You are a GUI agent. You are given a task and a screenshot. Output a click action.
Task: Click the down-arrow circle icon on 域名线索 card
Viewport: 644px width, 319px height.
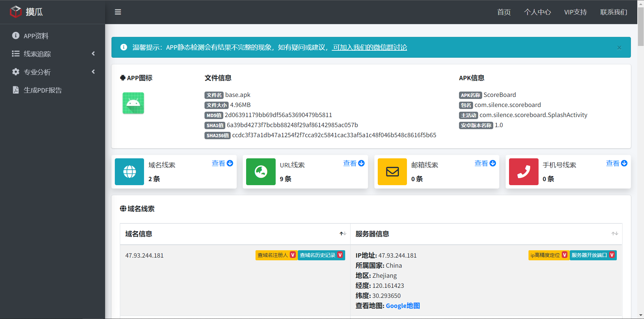[x=230, y=163]
